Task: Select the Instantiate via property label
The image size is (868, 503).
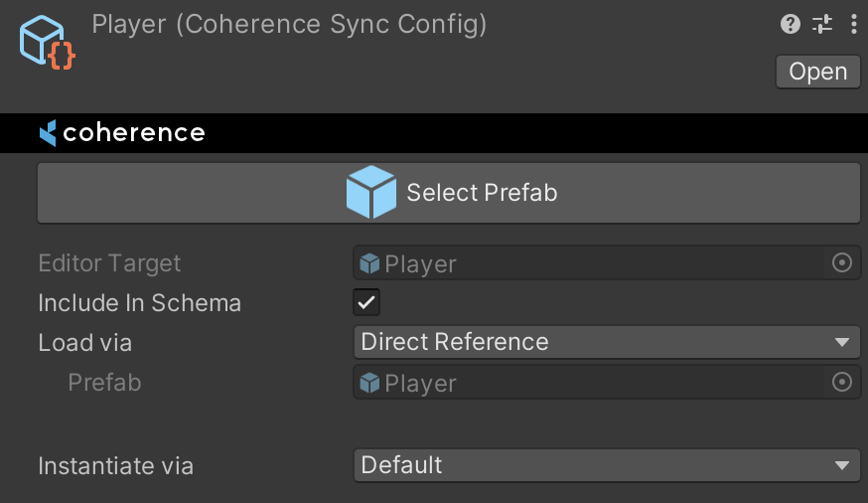Action: [115, 465]
